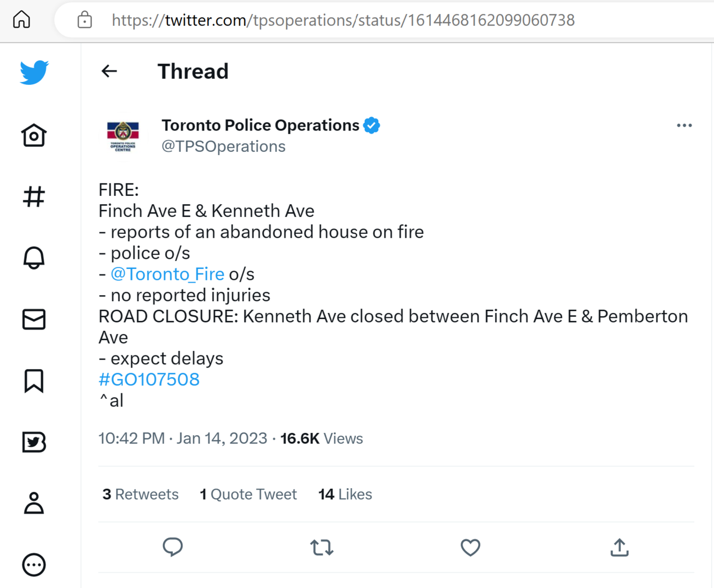Go to the Twitter Home icon
This screenshot has width=714, height=588.
[34, 135]
